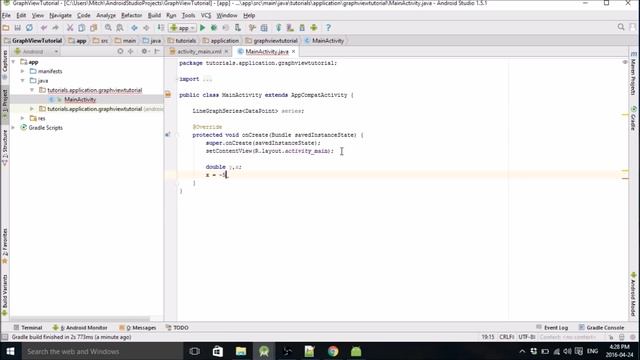640x360 pixels.
Task: Open the SDK Manager icon
Action: point(302,28)
